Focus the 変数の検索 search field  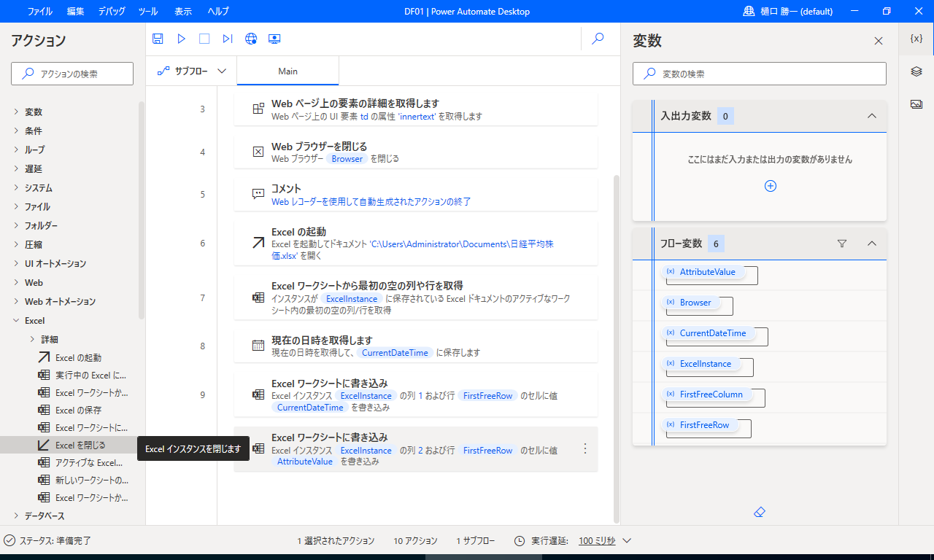(x=759, y=74)
